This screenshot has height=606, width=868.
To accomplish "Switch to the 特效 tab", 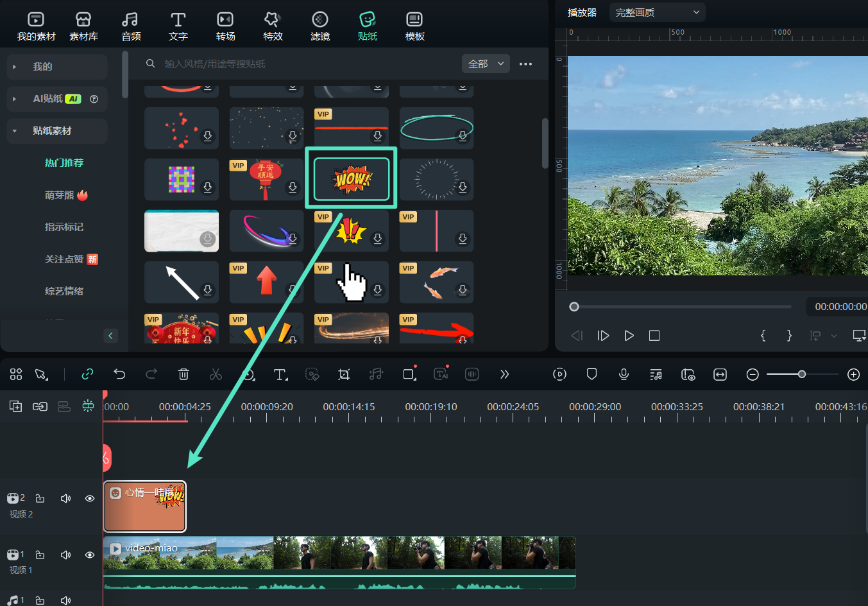I will (x=273, y=26).
